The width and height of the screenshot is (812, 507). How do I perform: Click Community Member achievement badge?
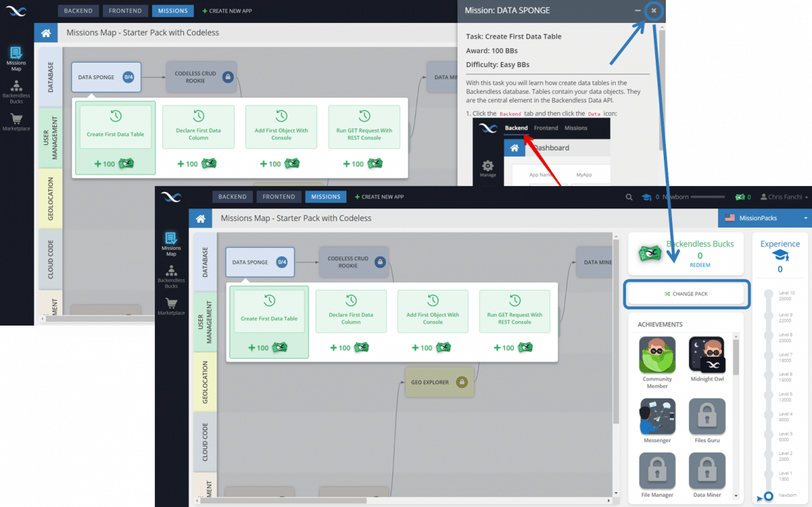[657, 355]
